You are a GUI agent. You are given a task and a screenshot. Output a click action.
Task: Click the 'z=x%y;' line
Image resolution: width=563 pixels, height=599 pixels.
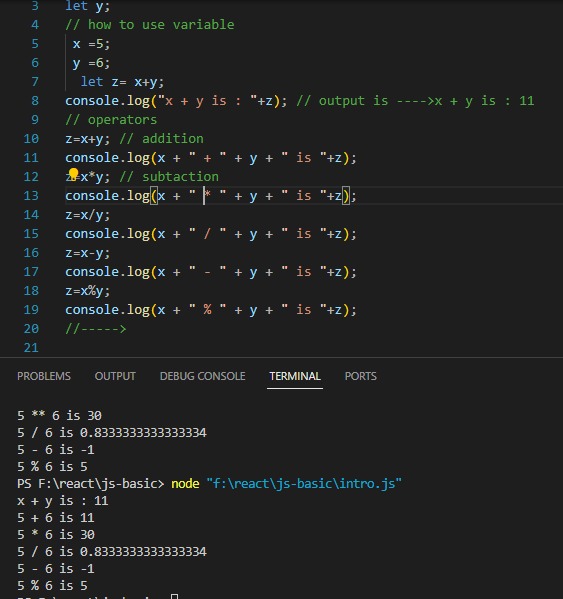tap(87, 291)
